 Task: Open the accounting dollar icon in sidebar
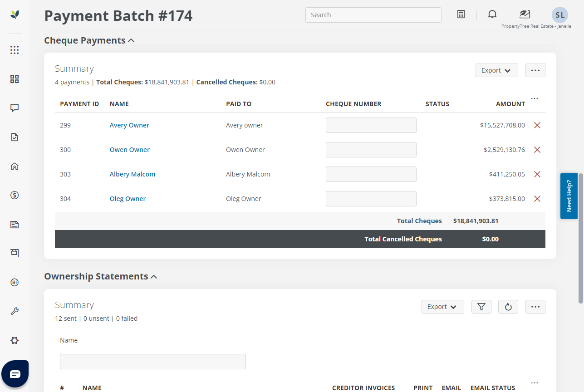point(15,195)
